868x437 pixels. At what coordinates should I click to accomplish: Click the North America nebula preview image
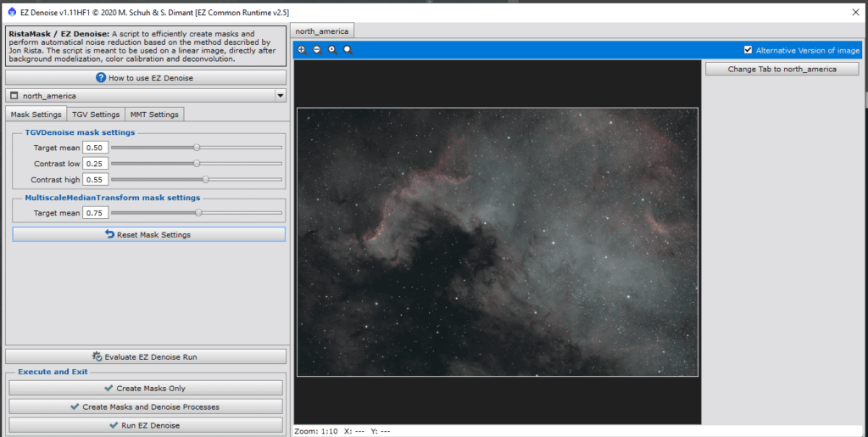(497, 242)
